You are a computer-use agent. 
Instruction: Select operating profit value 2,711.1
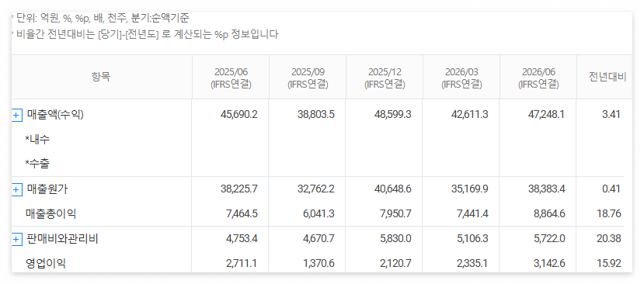pos(242,263)
